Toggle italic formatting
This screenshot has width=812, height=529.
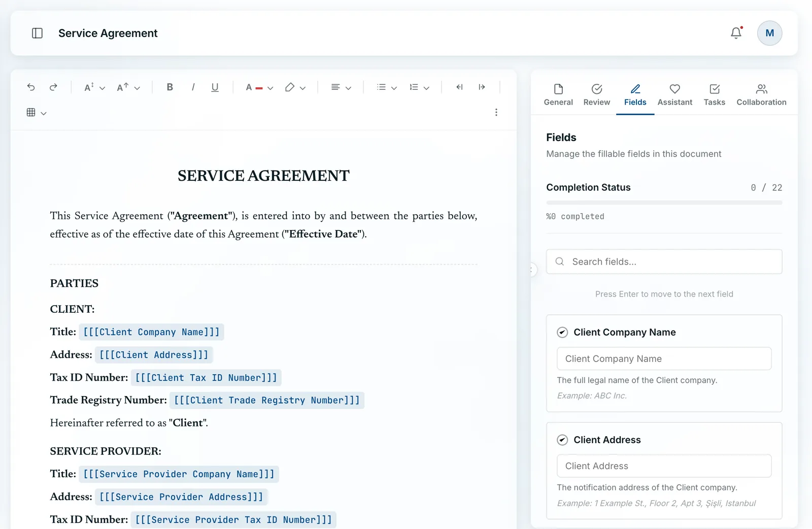point(193,87)
